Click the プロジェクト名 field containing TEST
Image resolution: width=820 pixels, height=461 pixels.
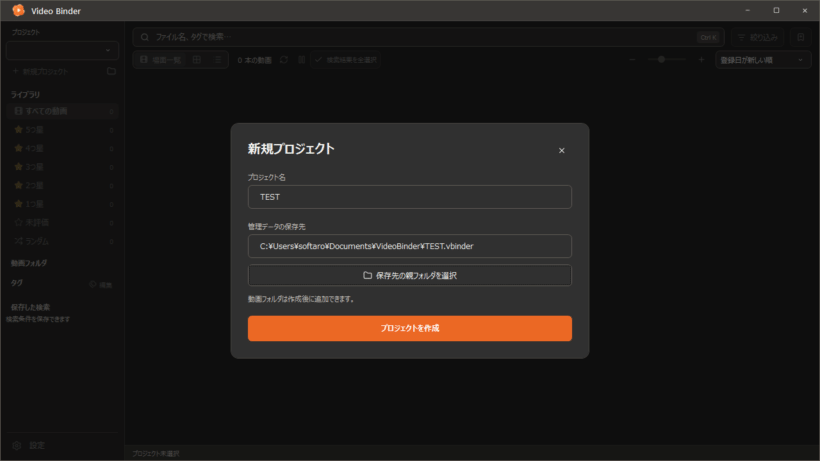pyautogui.click(x=409, y=197)
